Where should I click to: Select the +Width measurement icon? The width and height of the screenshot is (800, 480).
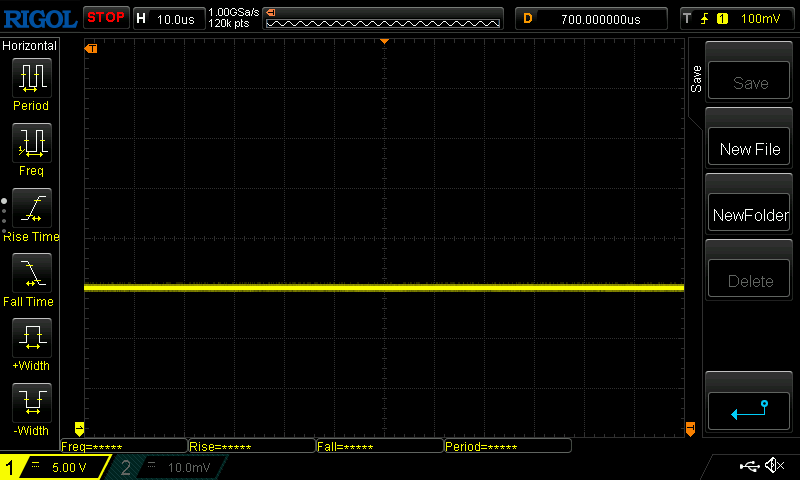click(x=31, y=339)
